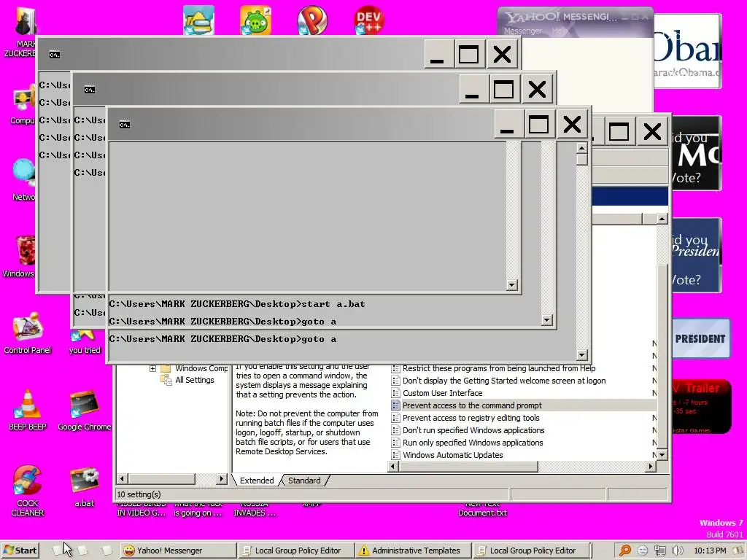Click the smiley face tray icon
This screenshot has height=560, width=747.
pyautogui.click(x=642, y=551)
